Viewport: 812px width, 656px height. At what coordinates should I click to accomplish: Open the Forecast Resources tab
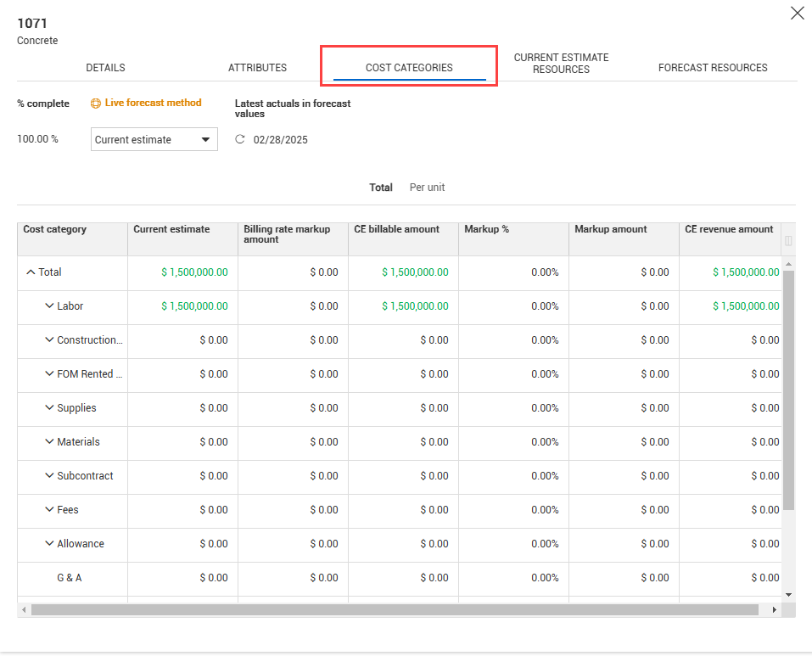[x=713, y=68]
